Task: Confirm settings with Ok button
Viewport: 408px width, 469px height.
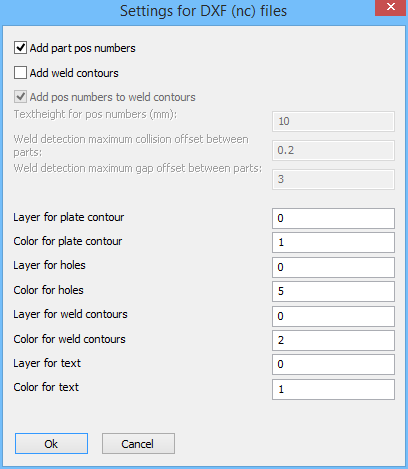Action: tap(51, 444)
